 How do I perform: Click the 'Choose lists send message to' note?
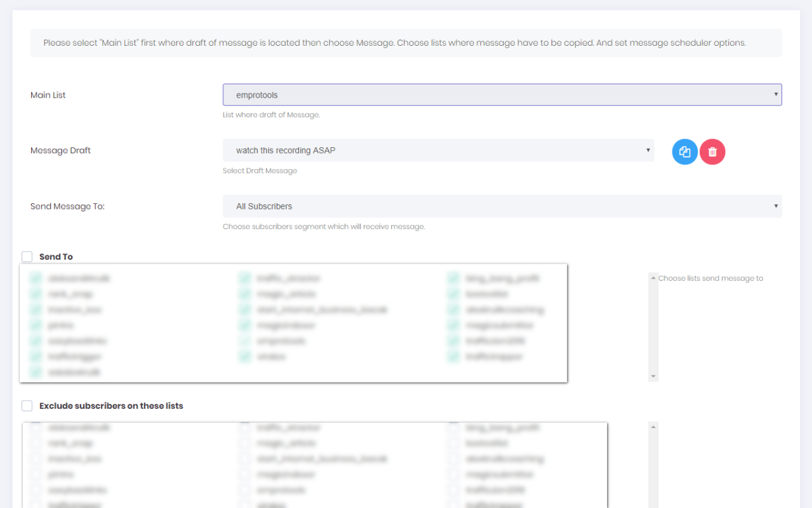point(710,278)
